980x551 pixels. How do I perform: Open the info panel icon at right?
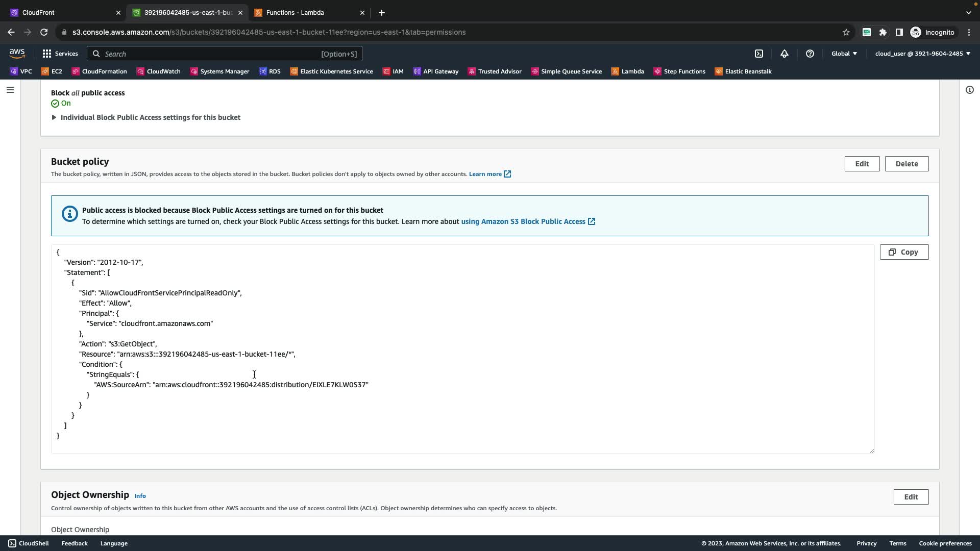coord(969,90)
